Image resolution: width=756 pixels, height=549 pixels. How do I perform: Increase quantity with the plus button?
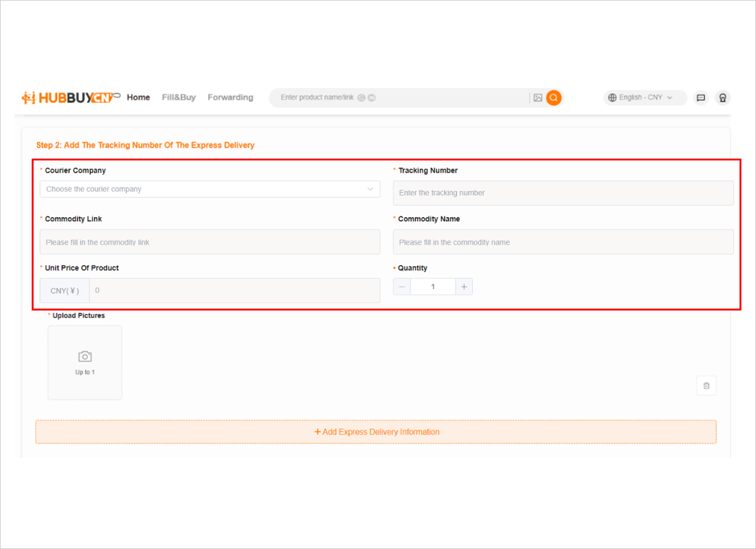[464, 287]
